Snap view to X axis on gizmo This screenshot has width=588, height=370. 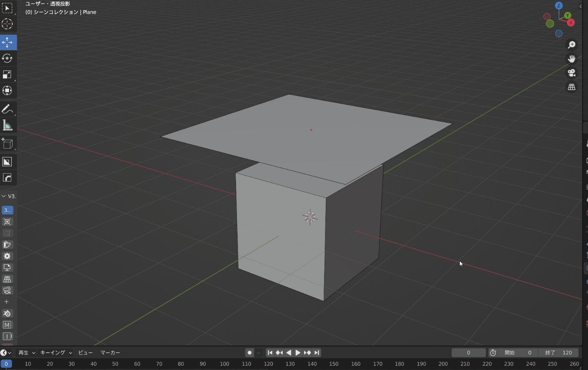[571, 23]
